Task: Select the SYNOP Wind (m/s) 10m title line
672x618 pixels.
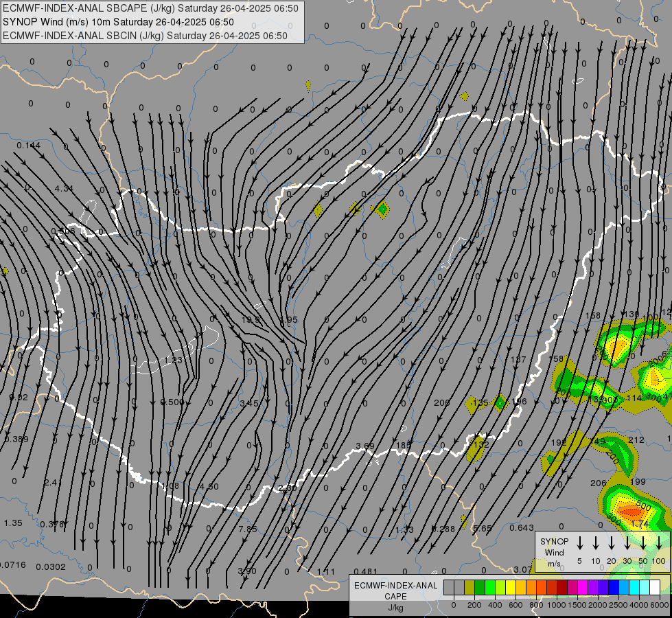Action: 118,22
